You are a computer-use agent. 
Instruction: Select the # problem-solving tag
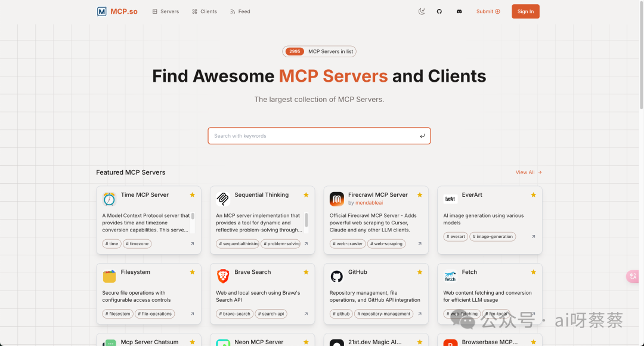click(281, 243)
